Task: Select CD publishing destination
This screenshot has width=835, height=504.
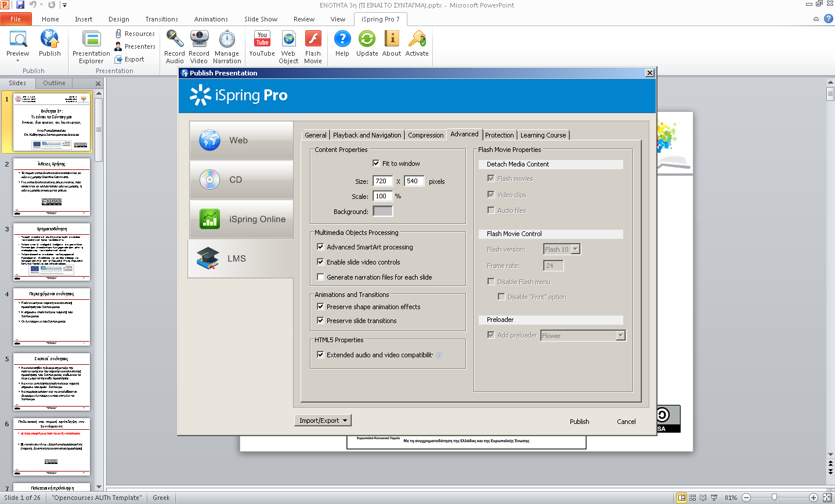Action: click(241, 180)
